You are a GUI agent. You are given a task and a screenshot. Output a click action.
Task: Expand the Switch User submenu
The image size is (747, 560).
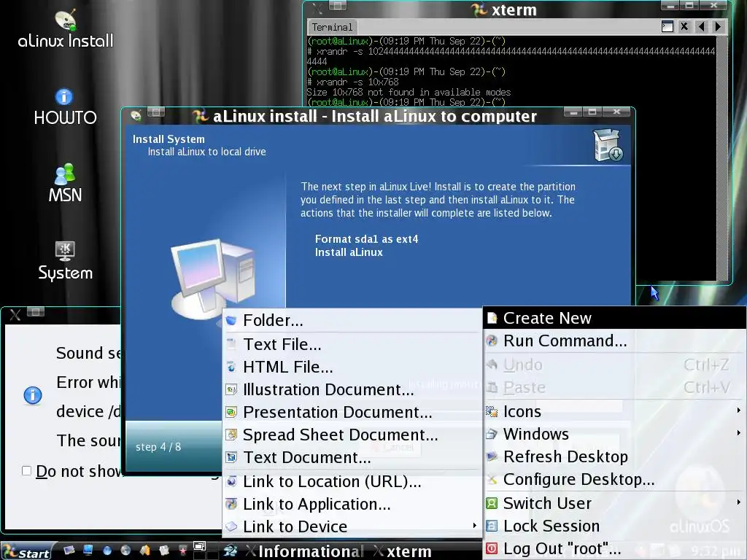tap(614, 503)
